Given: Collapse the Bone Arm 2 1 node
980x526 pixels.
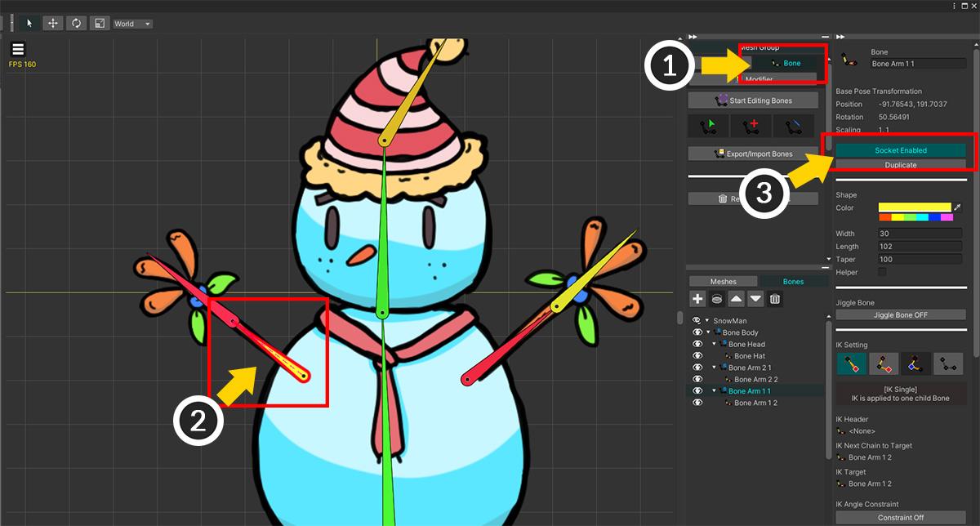Looking at the screenshot, I should coord(714,368).
